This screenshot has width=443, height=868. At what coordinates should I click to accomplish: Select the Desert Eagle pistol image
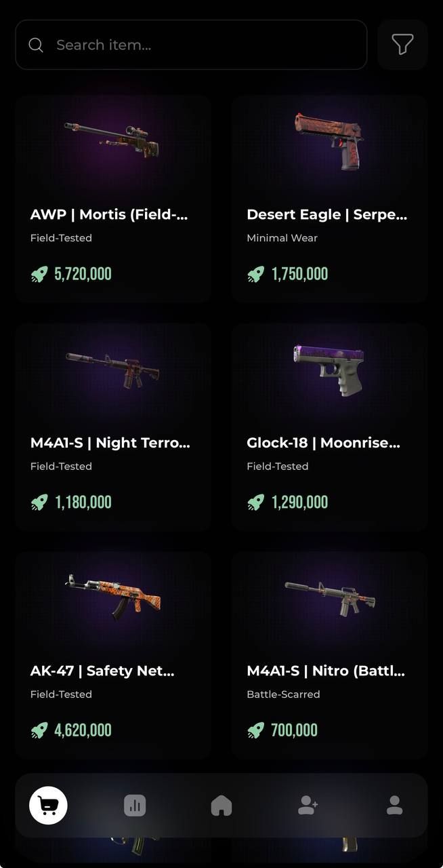[x=329, y=140]
